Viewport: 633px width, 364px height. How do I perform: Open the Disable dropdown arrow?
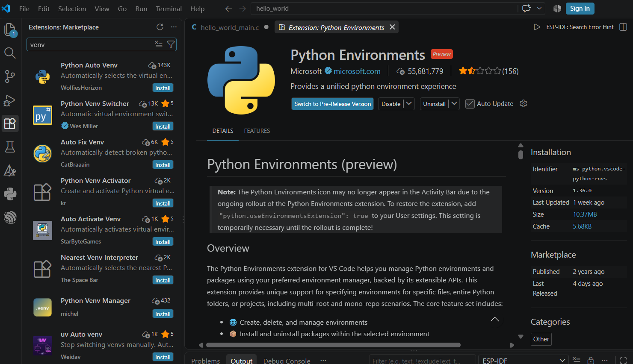[x=409, y=103]
